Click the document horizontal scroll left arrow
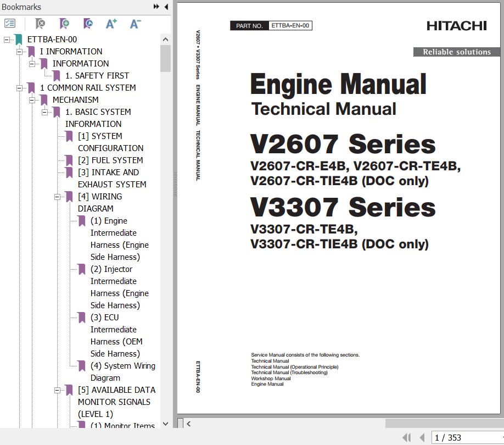Viewport: 504px width, 445px height. (189, 424)
